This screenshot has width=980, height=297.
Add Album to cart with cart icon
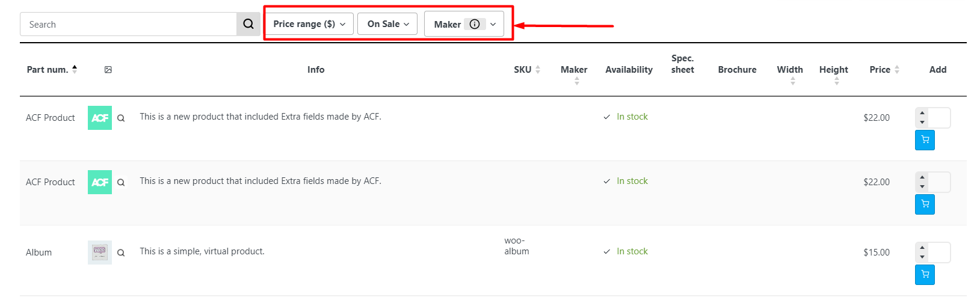[925, 275]
